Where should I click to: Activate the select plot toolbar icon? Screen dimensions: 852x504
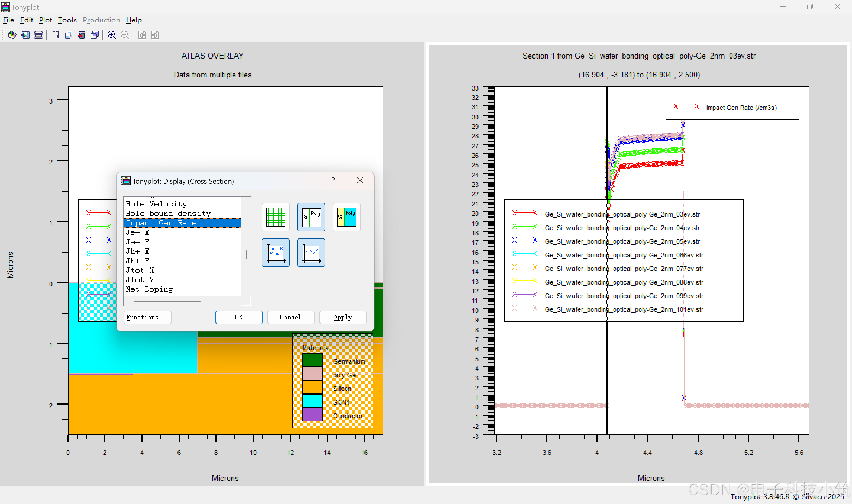[56, 35]
